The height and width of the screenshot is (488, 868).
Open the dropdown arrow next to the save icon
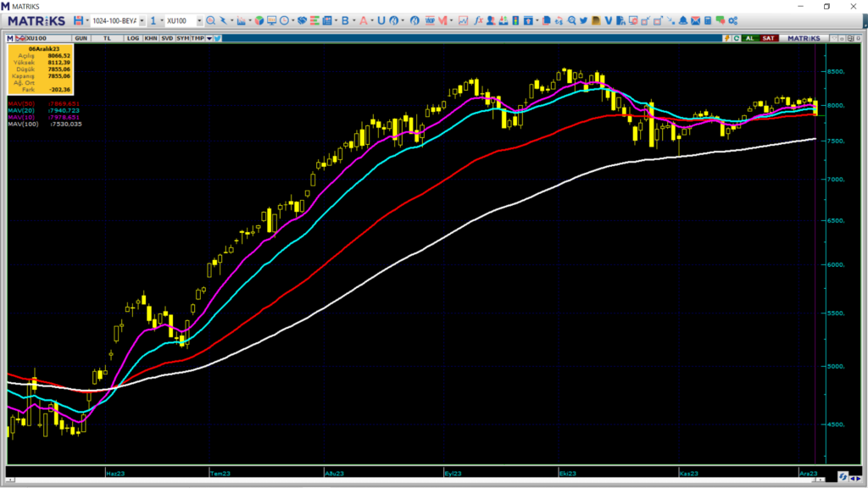coord(87,20)
